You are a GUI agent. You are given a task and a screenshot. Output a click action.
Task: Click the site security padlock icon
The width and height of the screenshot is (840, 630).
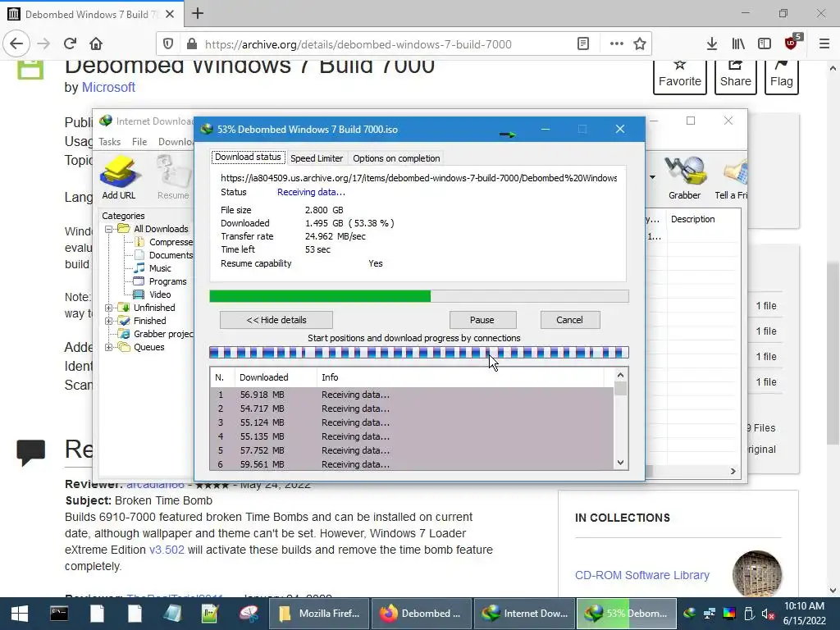pyautogui.click(x=191, y=44)
